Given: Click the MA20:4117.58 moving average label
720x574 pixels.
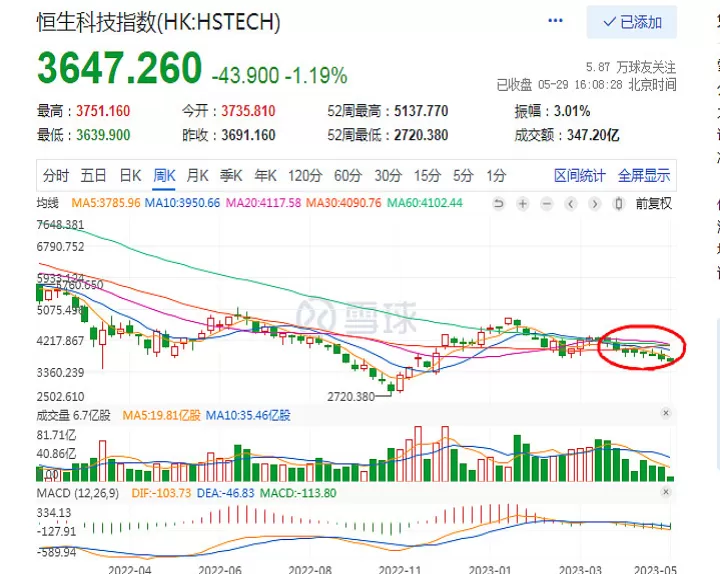Looking at the screenshot, I should click(263, 203).
